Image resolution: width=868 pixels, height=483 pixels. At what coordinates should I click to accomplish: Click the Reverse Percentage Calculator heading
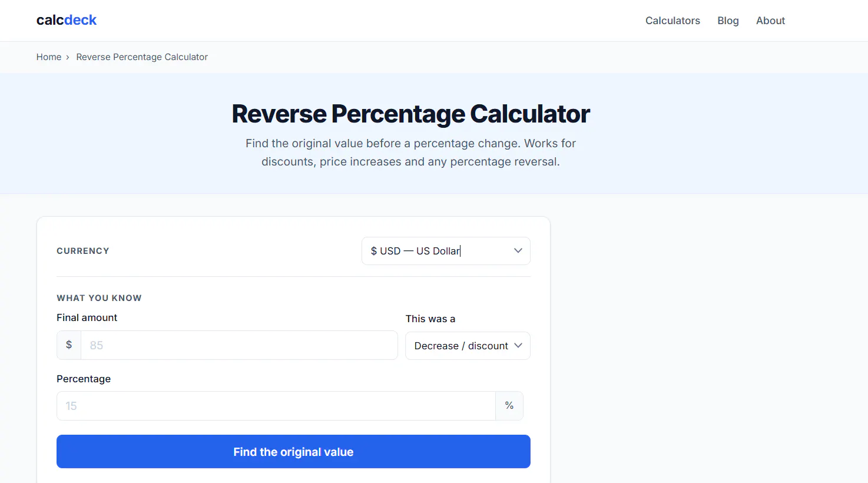coord(410,114)
